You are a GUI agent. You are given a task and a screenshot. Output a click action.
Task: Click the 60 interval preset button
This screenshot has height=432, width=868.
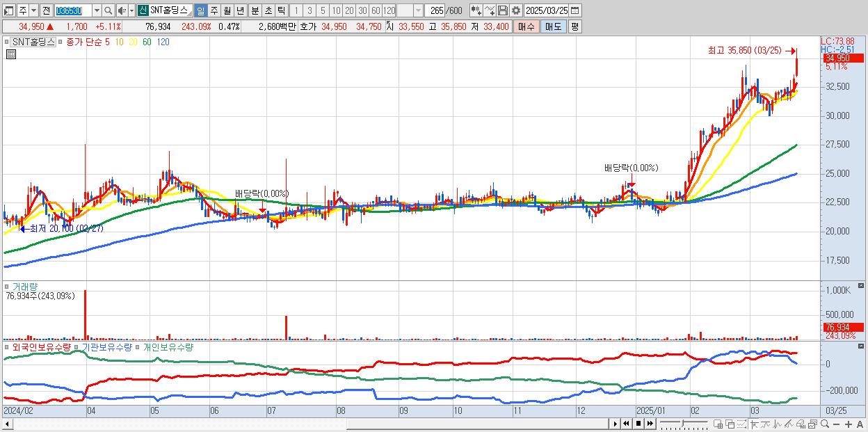376,10
